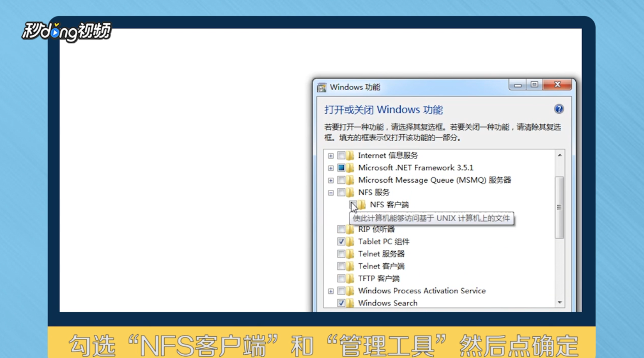644x358 pixels.
Task: Expand the Internet 信息服务 tree node
Action: coord(331,156)
